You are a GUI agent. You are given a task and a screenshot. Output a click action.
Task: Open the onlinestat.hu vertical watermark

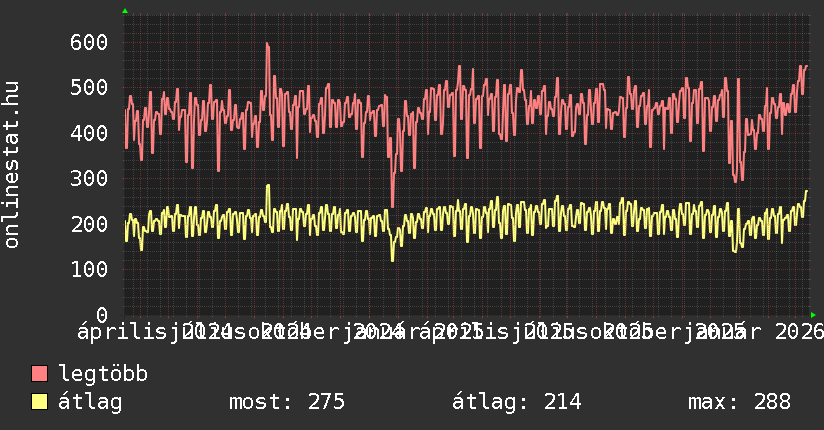coord(12,165)
